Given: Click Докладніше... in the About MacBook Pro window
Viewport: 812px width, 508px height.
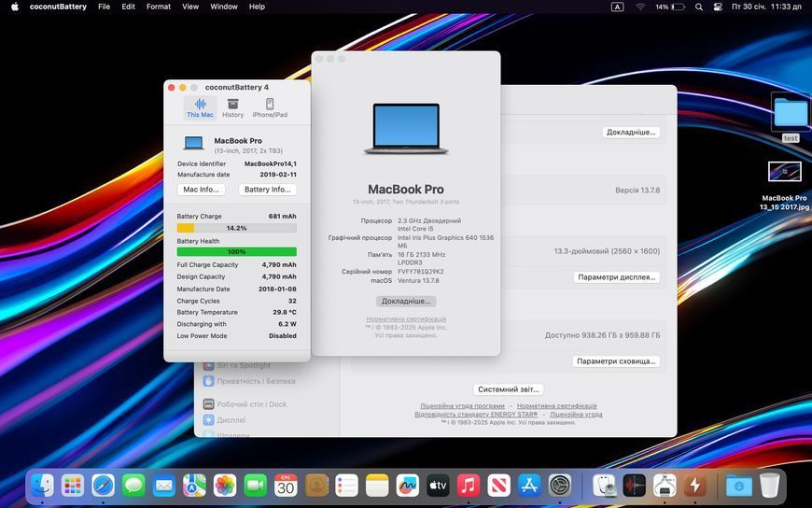Looking at the screenshot, I should coord(406,302).
